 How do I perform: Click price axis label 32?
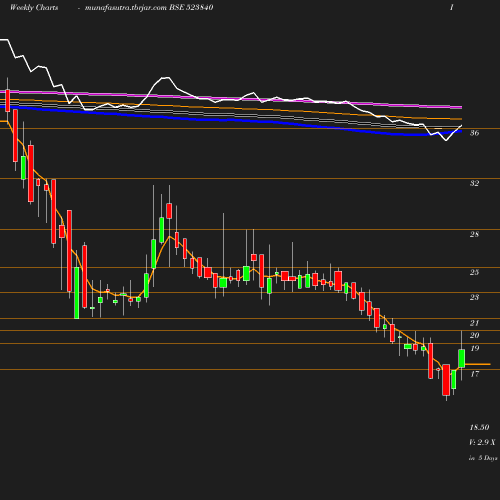[474, 183]
